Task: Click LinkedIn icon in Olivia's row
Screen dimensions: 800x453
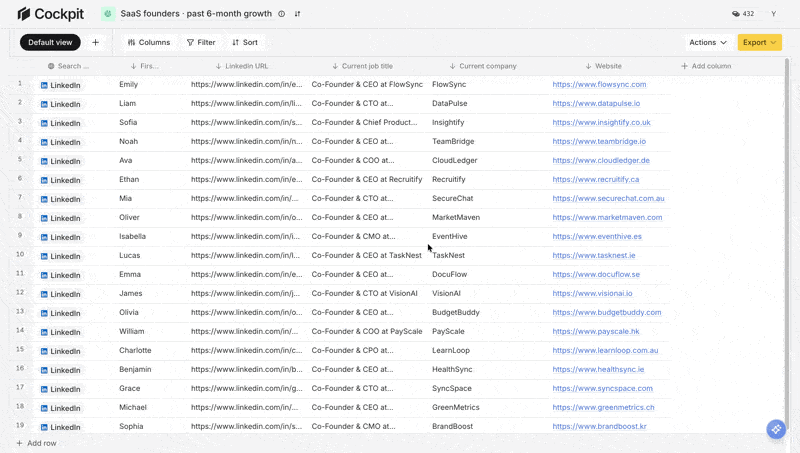Action: 44,313
